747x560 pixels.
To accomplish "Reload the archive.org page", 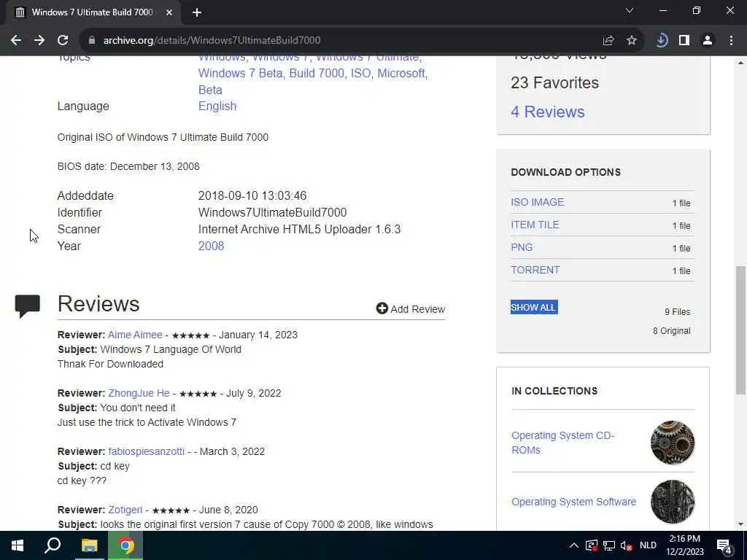I will coord(63,41).
